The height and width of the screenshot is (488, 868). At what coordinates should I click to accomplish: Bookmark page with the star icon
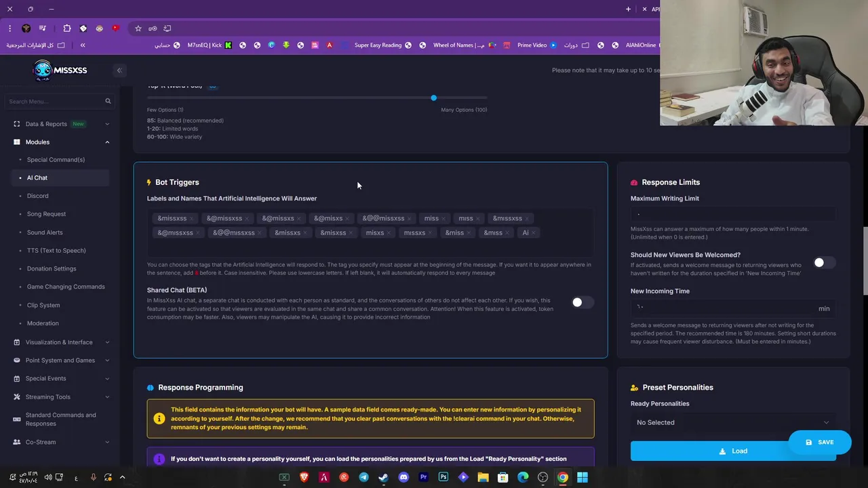[138, 28]
